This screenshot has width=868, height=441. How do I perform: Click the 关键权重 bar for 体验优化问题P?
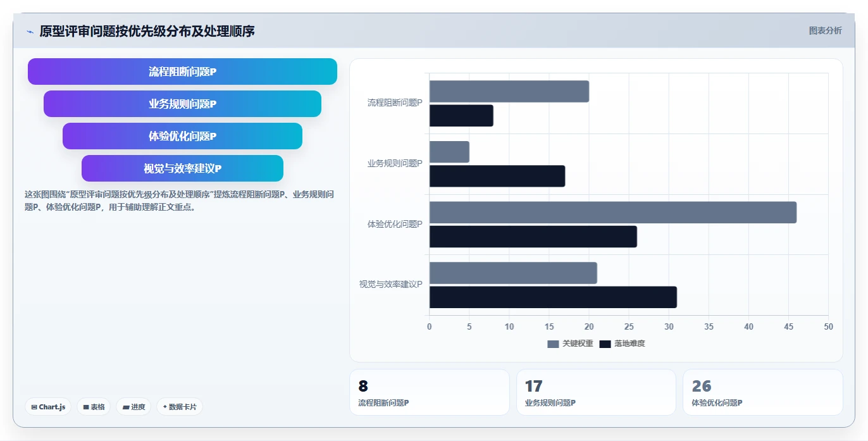pyautogui.click(x=613, y=213)
